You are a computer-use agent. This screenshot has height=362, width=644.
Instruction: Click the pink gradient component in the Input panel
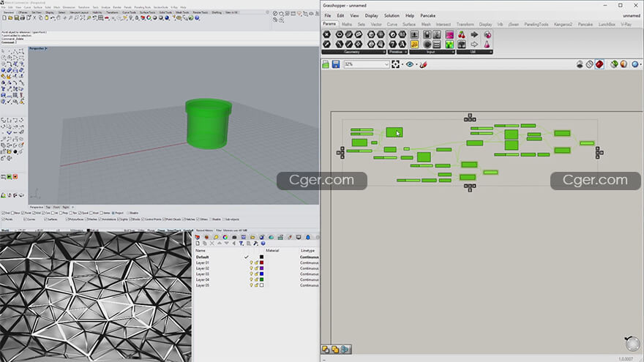coord(449,34)
